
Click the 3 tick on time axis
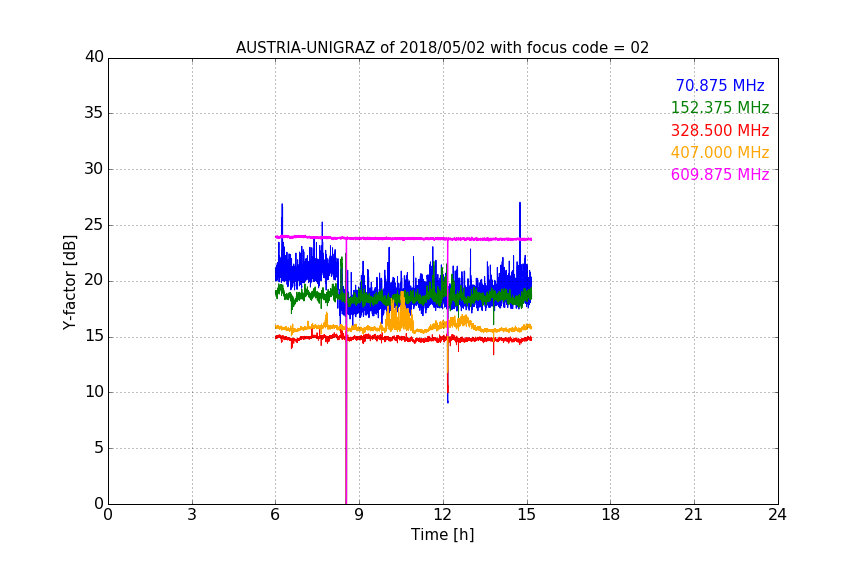(x=192, y=515)
